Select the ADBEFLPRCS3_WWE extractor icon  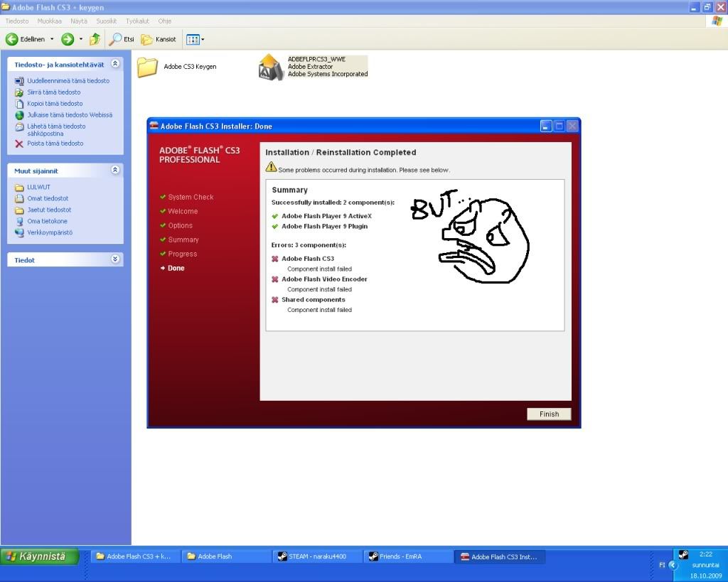point(271,67)
